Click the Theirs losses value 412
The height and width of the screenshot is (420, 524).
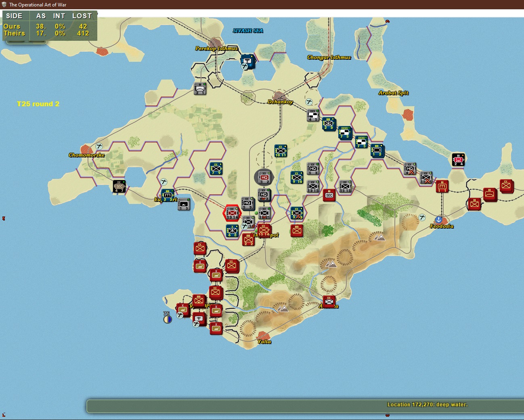point(83,34)
